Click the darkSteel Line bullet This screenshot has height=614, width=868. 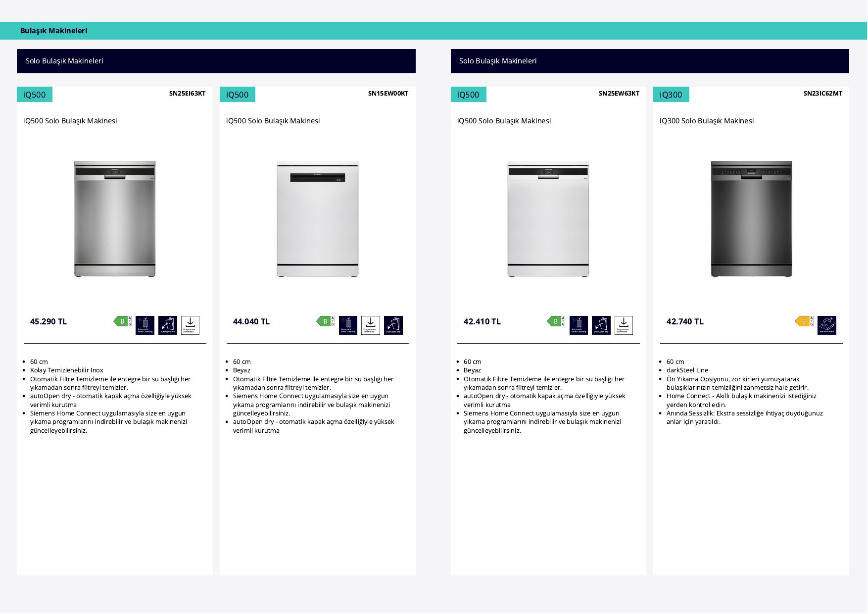click(687, 370)
